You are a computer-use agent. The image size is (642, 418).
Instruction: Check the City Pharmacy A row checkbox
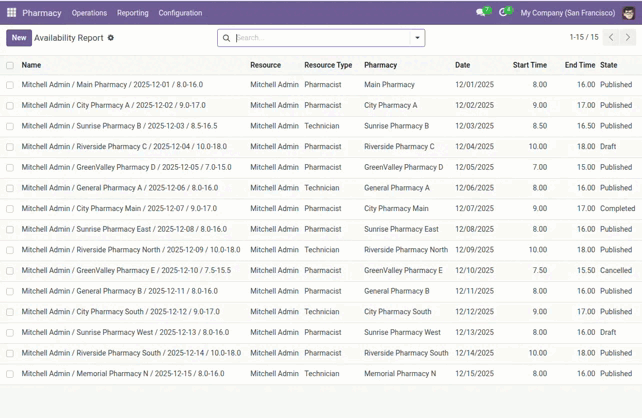point(10,106)
